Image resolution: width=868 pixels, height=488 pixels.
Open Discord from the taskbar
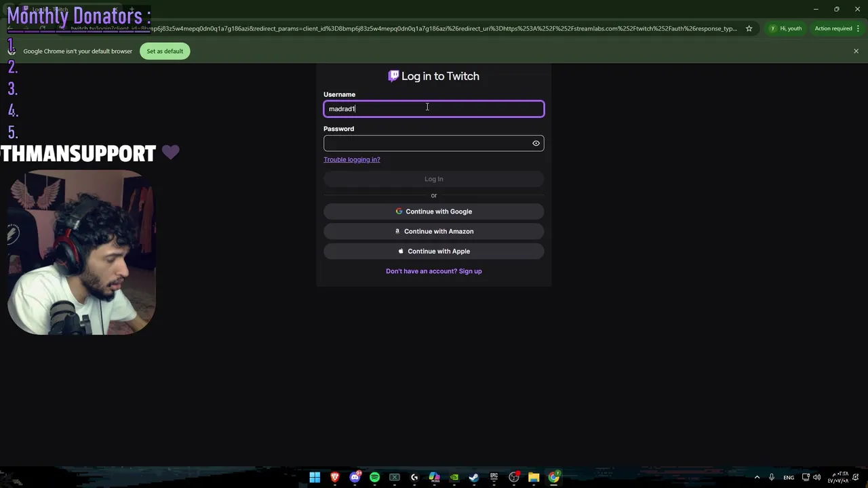click(x=355, y=477)
